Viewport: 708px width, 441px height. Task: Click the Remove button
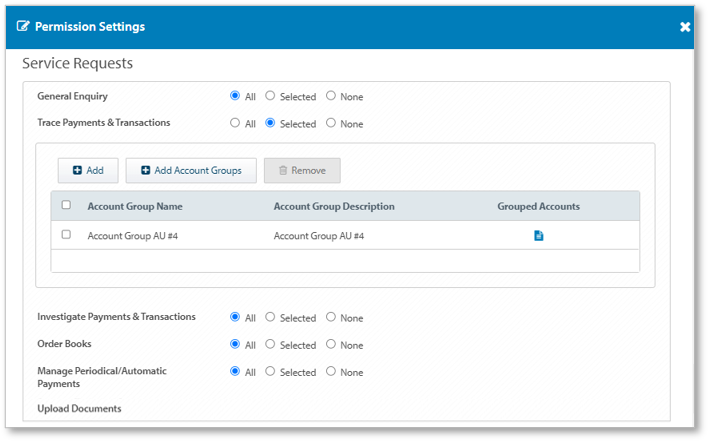(302, 171)
